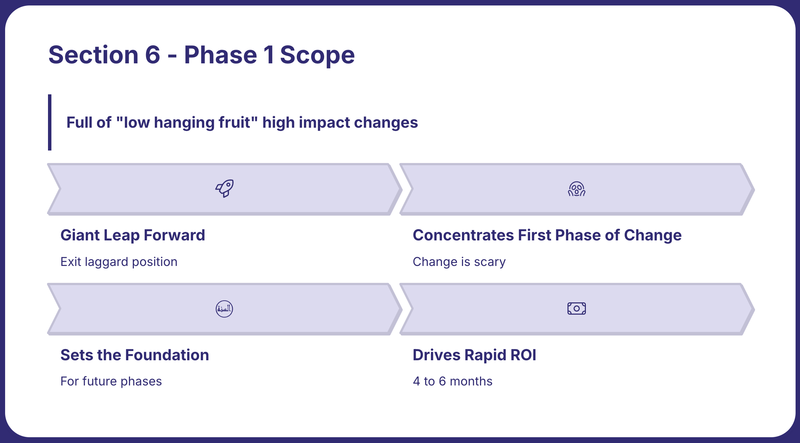Click the rocket icon
This screenshot has width=800, height=443.
pos(224,188)
